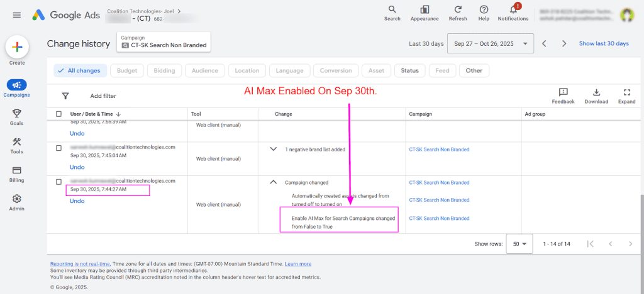
Task: Open the Help icon
Action: pos(484,13)
